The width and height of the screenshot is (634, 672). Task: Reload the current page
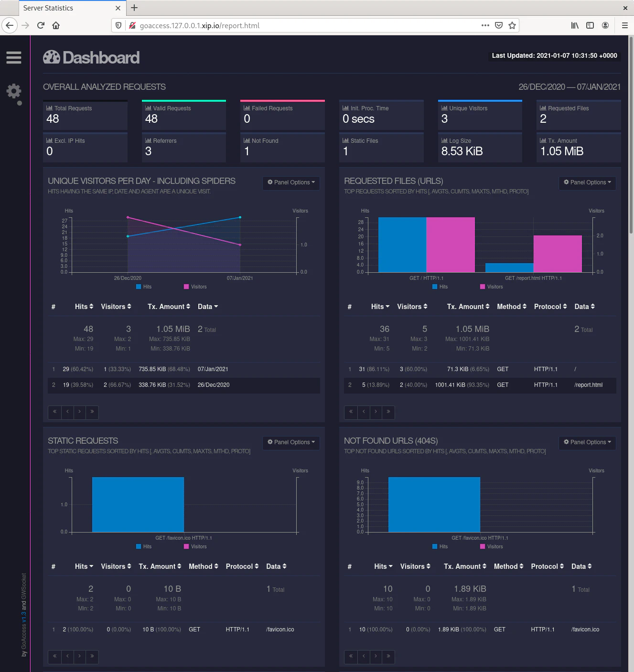tap(41, 25)
